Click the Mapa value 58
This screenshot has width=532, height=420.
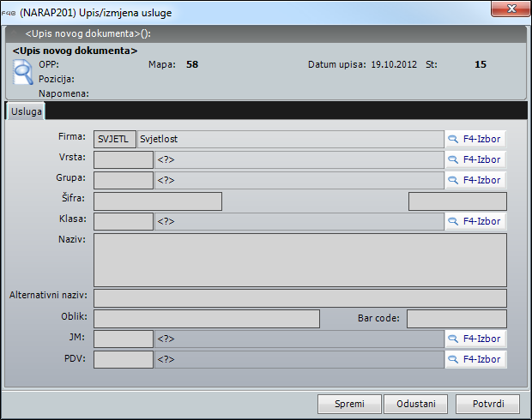(x=192, y=64)
